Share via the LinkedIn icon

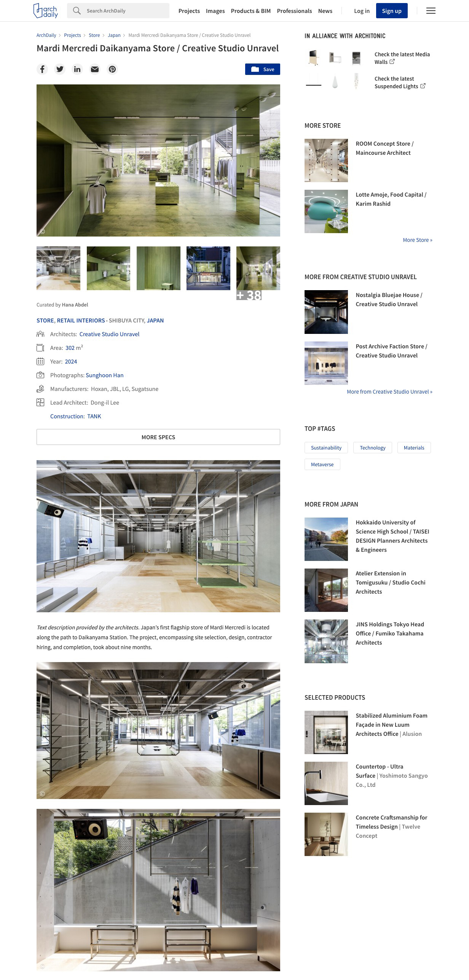point(77,69)
